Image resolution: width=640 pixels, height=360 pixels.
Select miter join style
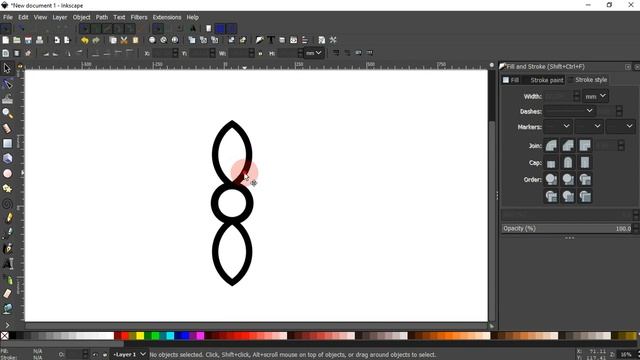585,146
